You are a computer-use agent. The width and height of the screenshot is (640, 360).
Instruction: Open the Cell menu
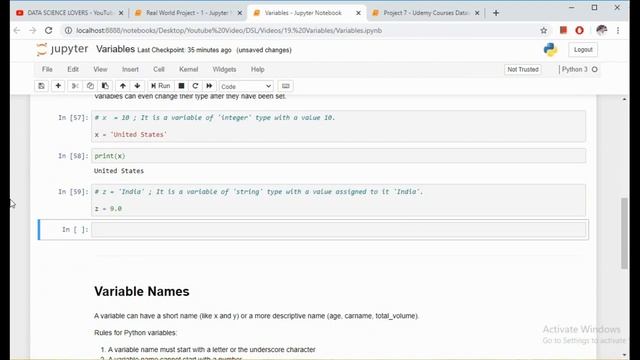click(x=159, y=69)
